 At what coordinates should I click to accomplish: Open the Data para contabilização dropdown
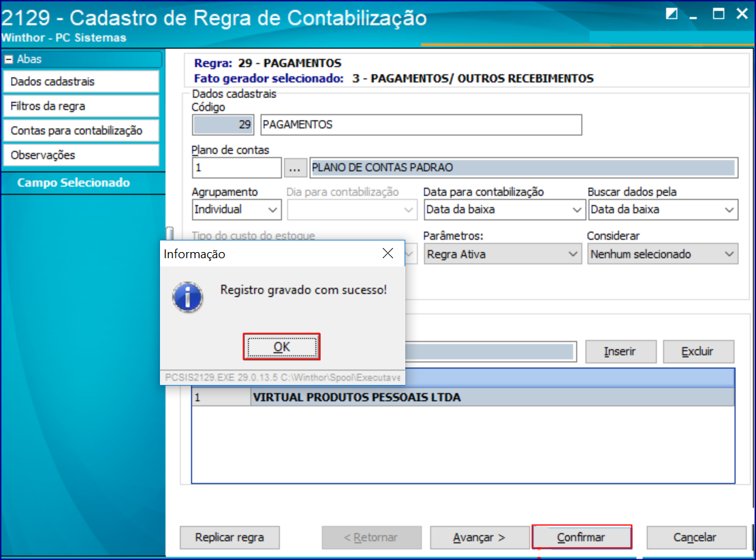pos(504,210)
